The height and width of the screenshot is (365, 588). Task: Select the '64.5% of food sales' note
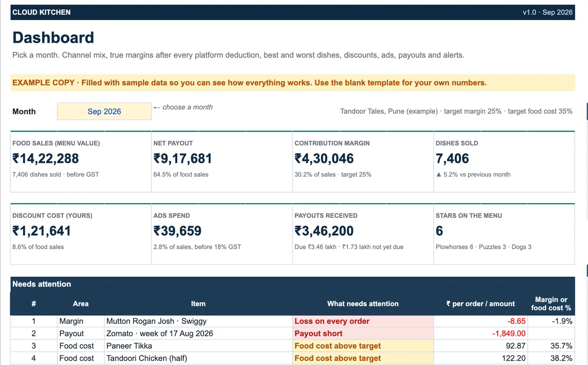(181, 174)
